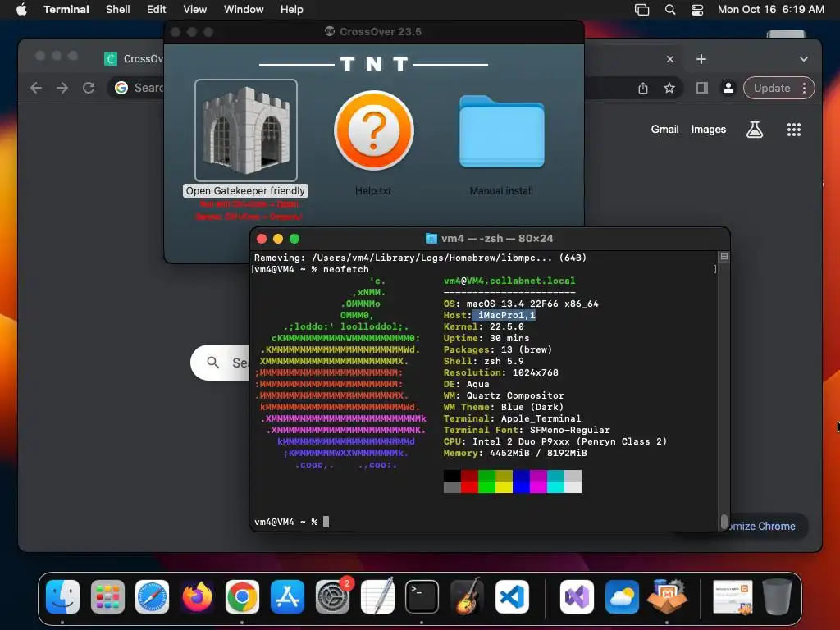Image resolution: width=840 pixels, height=630 pixels.
Task: Open the Help menu
Action: point(291,9)
